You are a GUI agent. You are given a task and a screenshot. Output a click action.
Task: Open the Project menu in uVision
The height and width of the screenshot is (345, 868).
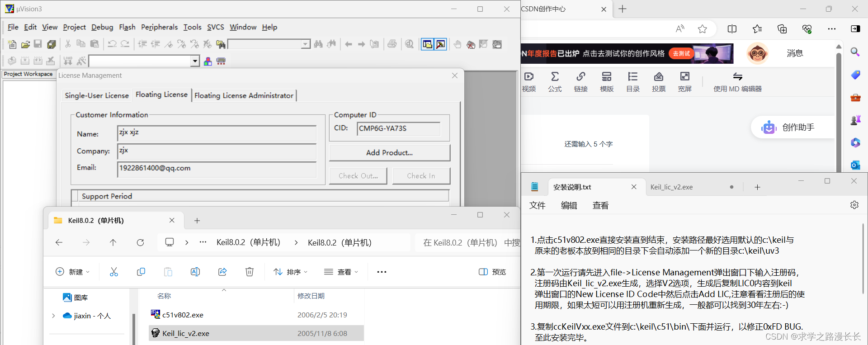74,27
